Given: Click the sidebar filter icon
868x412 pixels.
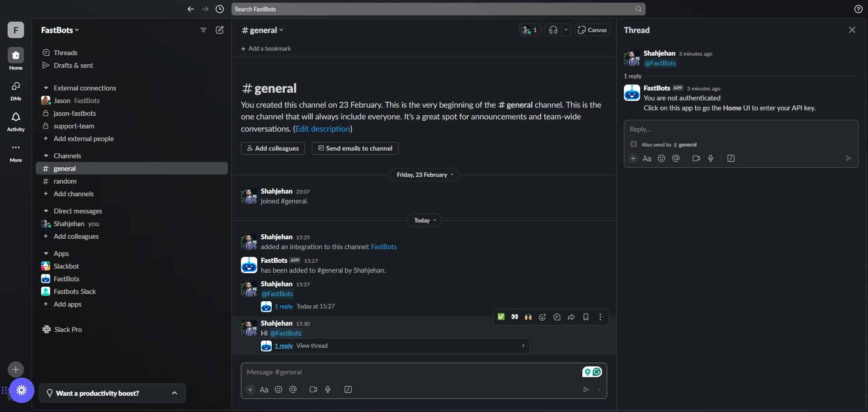Looking at the screenshot, I should [203, 30].
